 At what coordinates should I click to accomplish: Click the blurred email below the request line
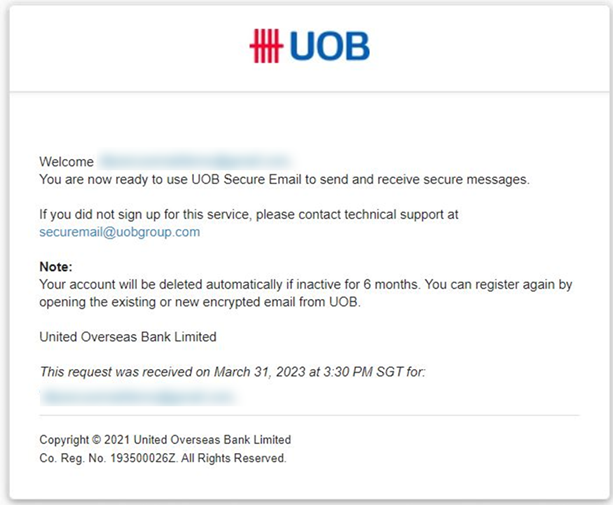(x=139, y=397)
